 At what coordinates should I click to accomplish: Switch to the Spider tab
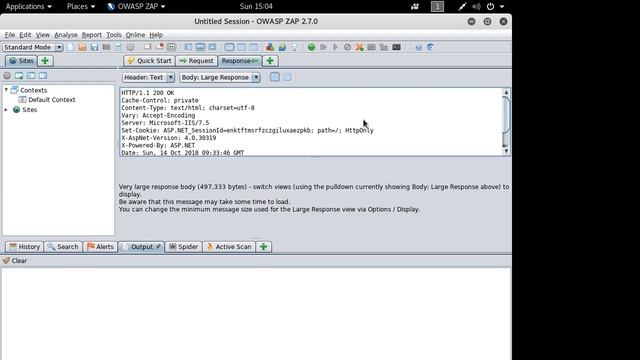click(183, 247)
